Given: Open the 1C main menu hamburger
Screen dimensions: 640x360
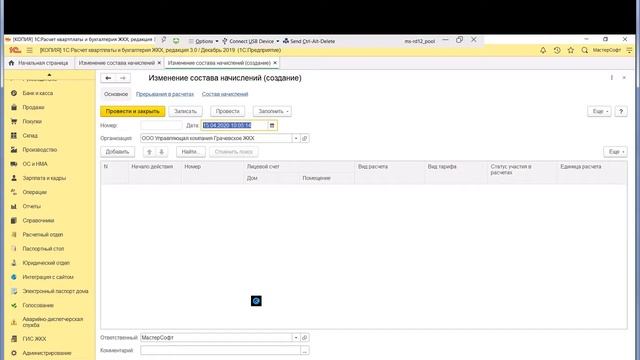Looking at the screenshot, I should pyautogui.click(x=29, y=50).
